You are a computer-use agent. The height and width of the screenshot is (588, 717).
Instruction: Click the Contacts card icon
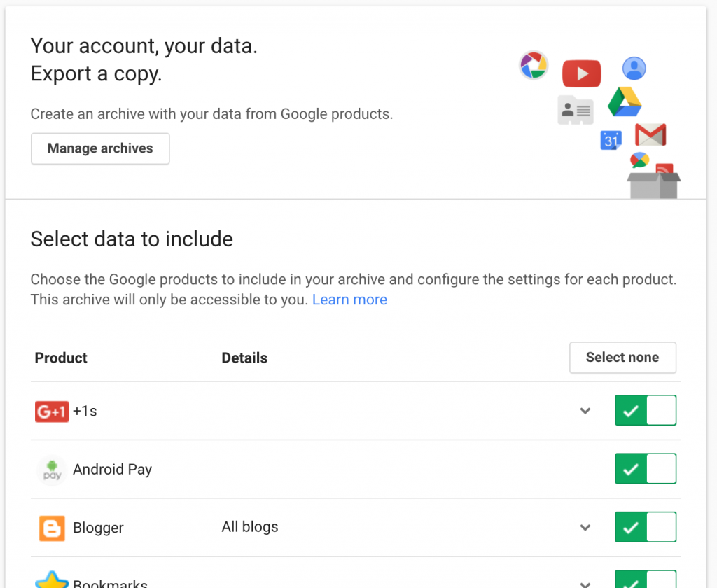coord(576,110)
